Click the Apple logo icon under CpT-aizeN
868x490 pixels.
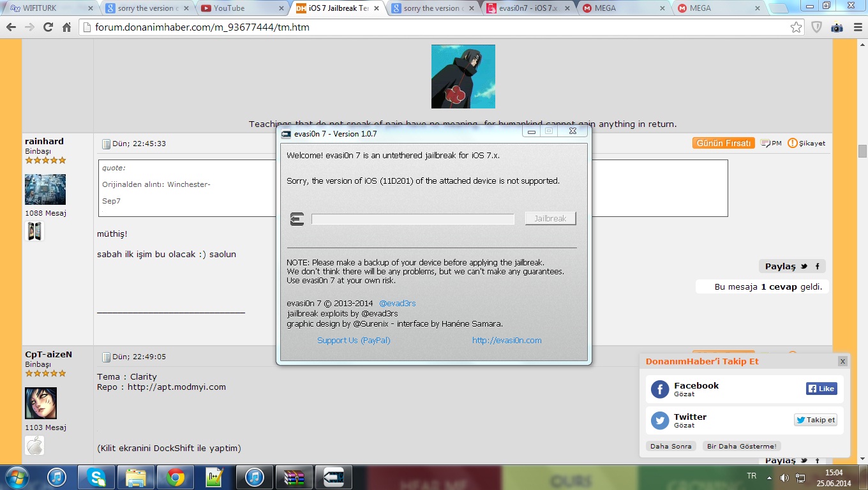(34, 445)
